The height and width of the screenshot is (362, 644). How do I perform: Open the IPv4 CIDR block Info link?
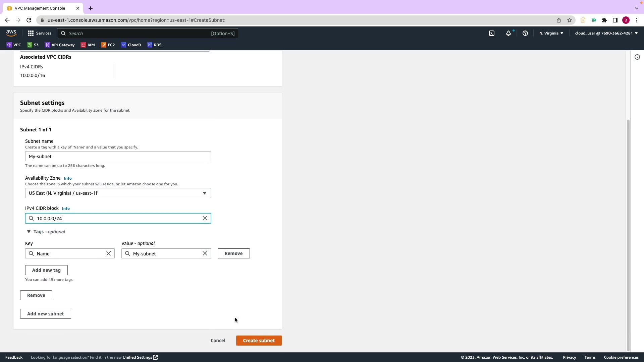click(66, 208)
